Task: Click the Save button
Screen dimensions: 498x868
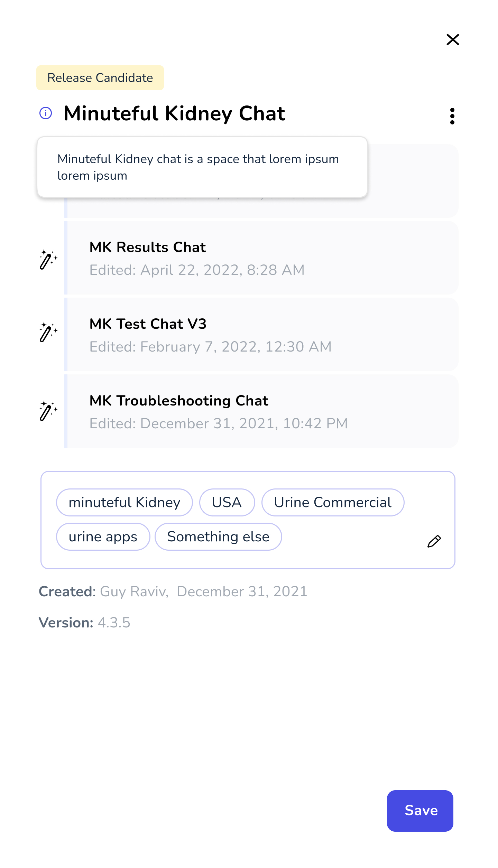Action: (420, 811)
